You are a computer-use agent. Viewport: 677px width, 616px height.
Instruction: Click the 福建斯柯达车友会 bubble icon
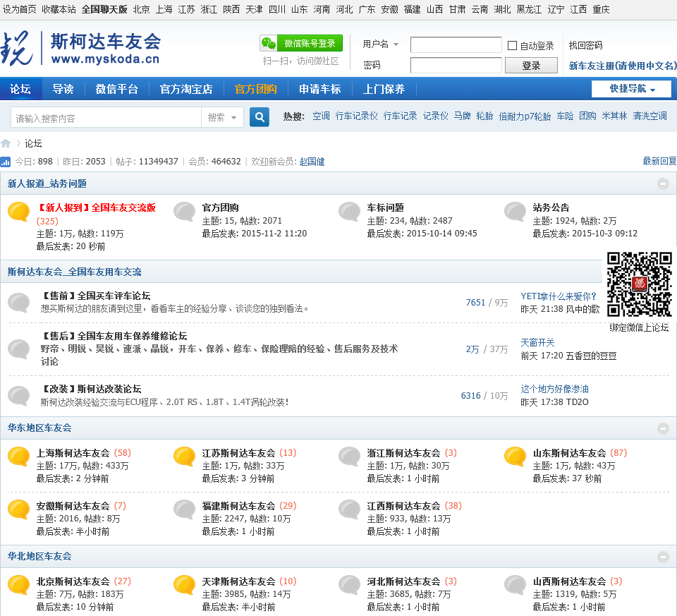click(x=184, y=509)
